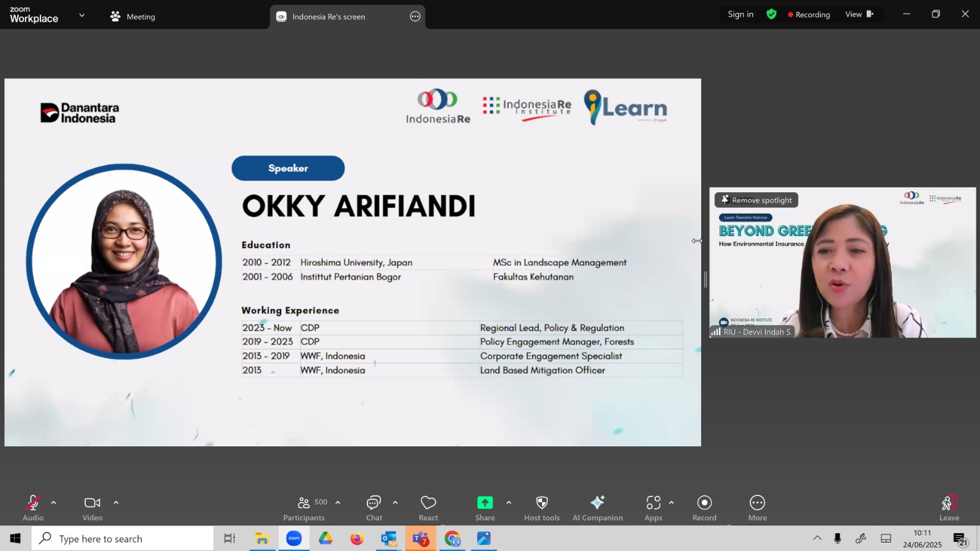Expand the audio options arrow
980x551 pixels.
(54, 502)
